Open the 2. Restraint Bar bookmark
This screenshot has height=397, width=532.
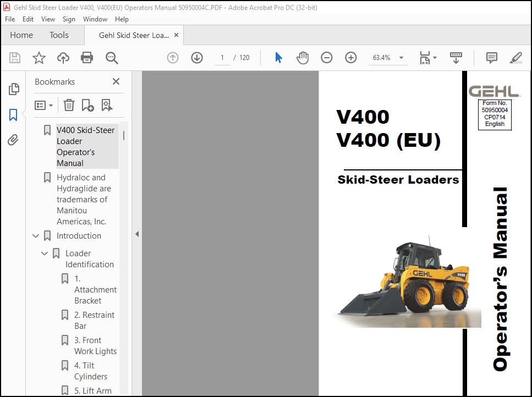94,321
